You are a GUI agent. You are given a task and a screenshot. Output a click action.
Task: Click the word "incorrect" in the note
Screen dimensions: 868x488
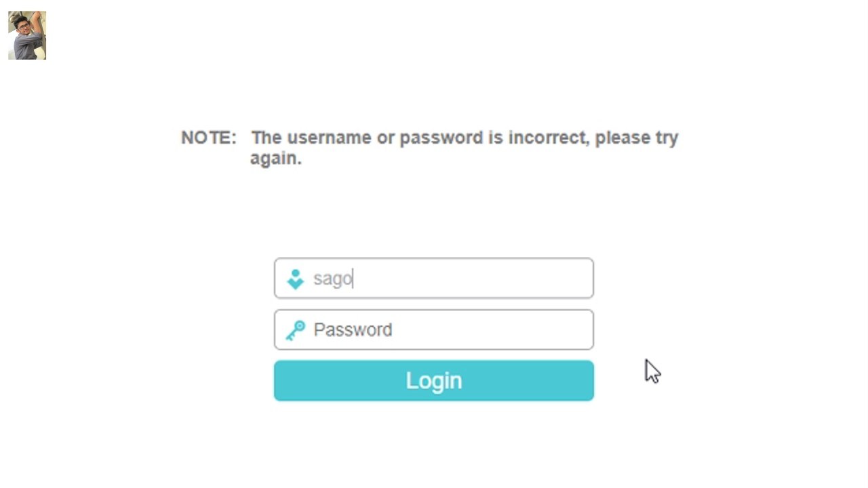tap(548, 138)
